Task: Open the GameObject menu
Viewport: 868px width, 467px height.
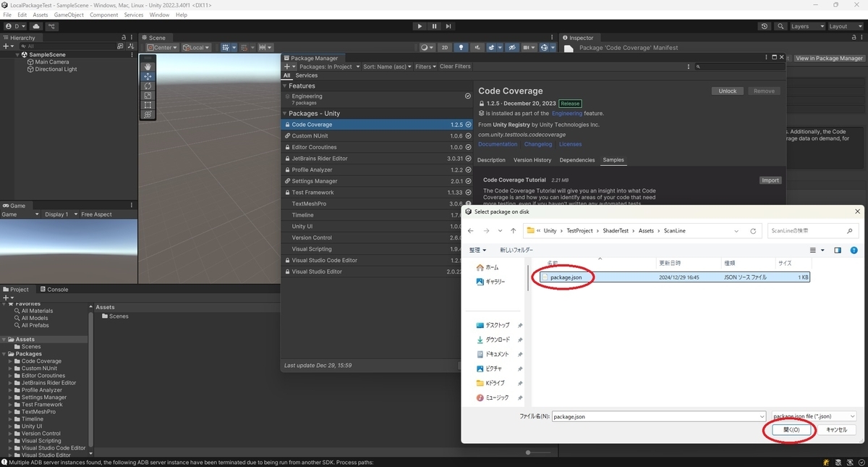Action: coord(69,14)
